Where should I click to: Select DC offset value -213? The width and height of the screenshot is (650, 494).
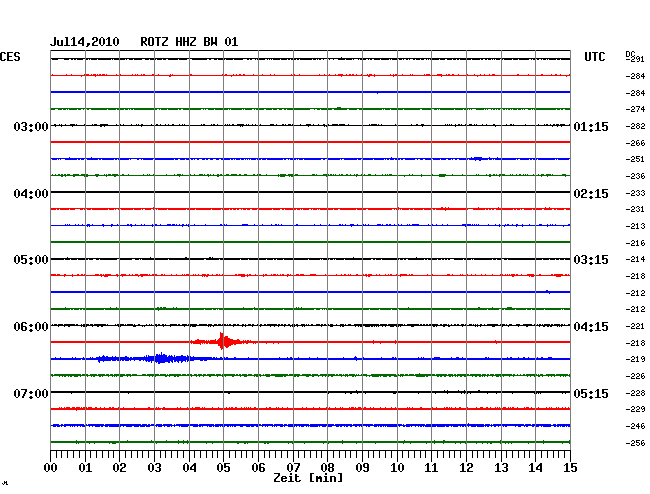(x=635, y=226)
